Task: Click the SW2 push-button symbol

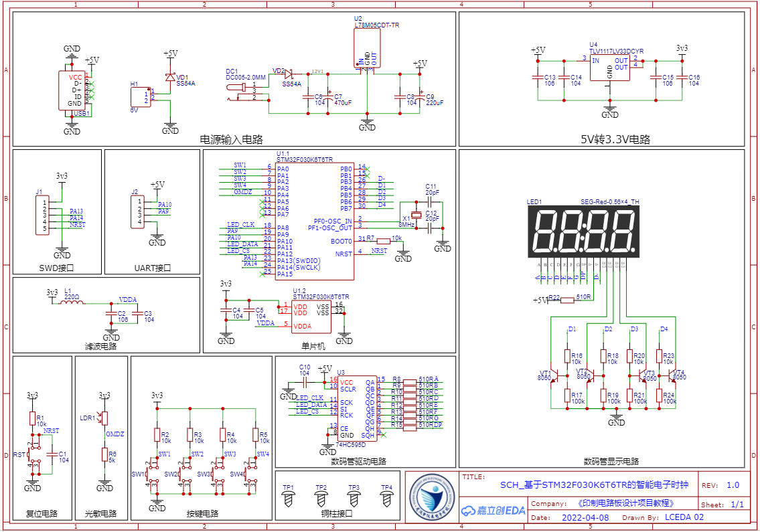Action: click(x=185, y=474)
